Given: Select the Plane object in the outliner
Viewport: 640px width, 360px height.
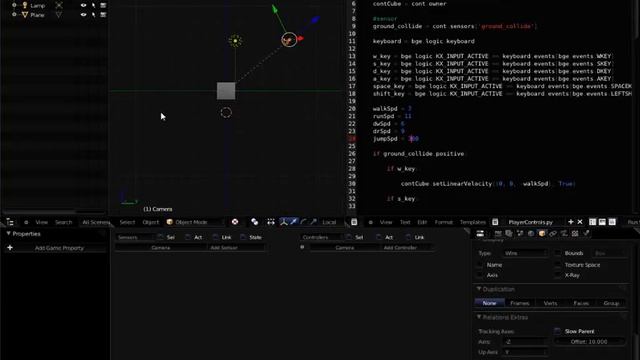Looking at the screenshot, I should (37, 15).
